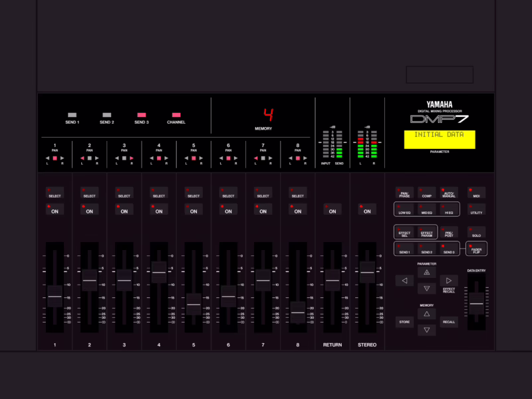Screen dimensions: 532x399
Task: Toggle the FADER FLIP button
Action: [x=476, y=249]
